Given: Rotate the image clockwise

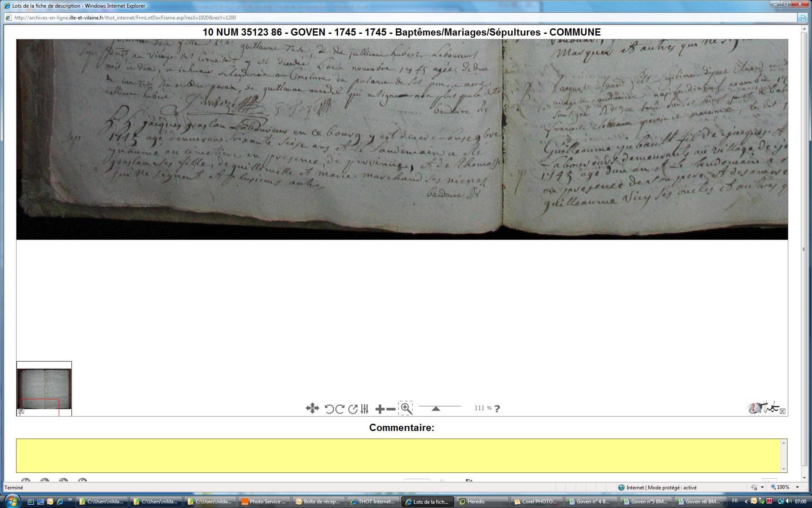Looking at the screenshot, I should click(340, 409).
